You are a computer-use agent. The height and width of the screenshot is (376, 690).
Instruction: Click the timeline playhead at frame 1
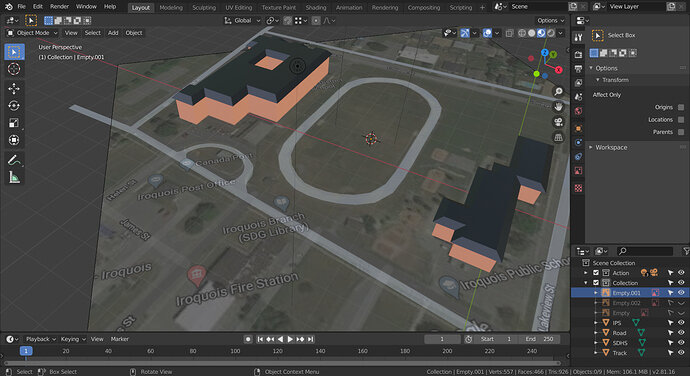26,351
